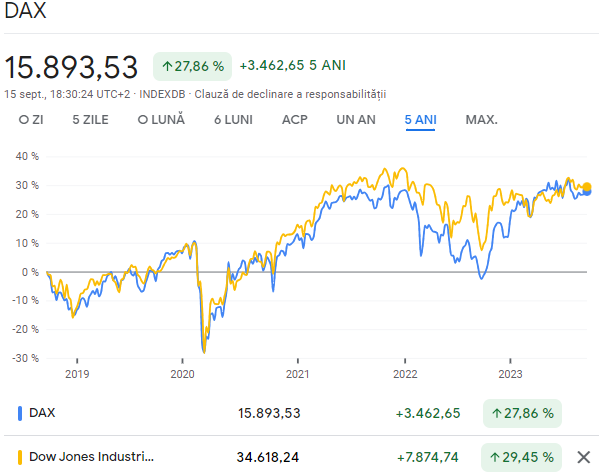The image size is (599, 474).
Task: Click the +7.874,74 Dow Jones change
Action: (428, 457)
